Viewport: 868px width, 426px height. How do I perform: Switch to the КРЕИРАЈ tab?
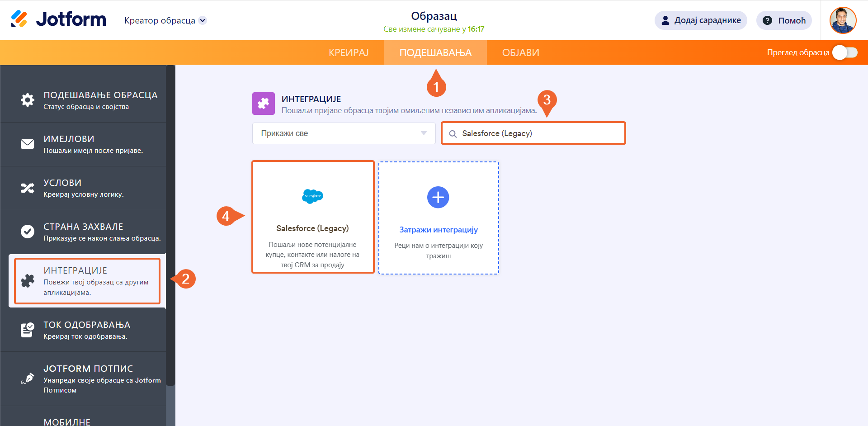tap(349, 52)
